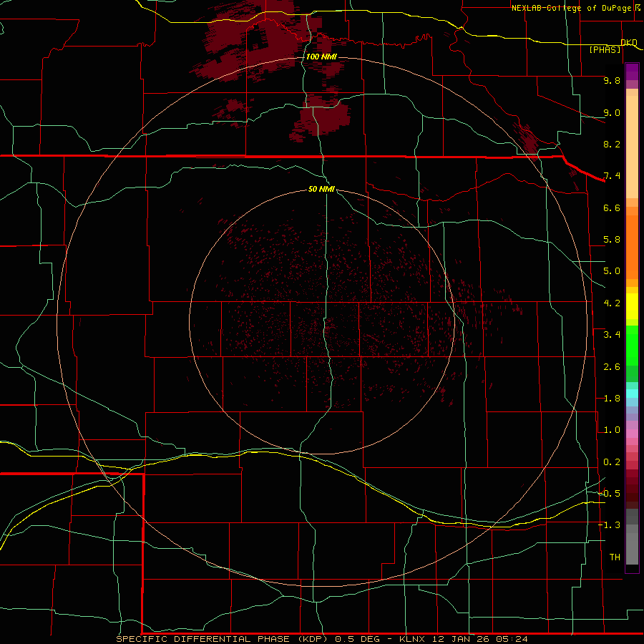Click the 6.6 scale value
The width and height of the screenshot is (644, 644).
pyautogui.click(x=612, y=208)
